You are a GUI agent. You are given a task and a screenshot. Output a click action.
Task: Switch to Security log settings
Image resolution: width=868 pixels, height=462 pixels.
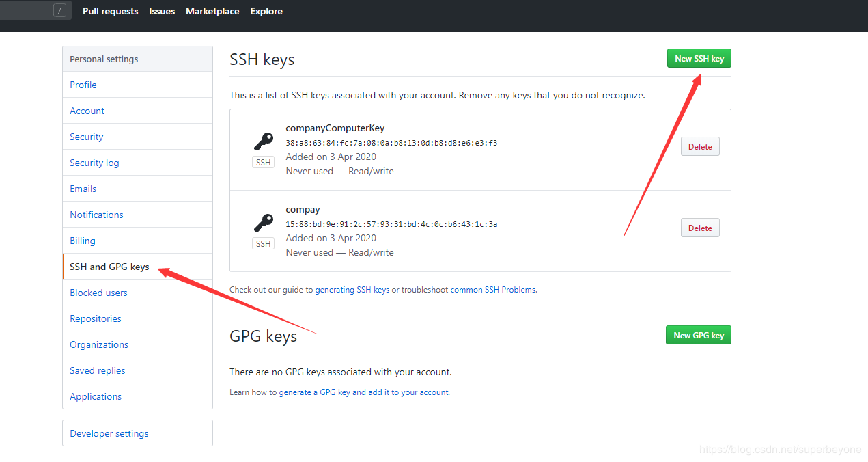point(94,163)
